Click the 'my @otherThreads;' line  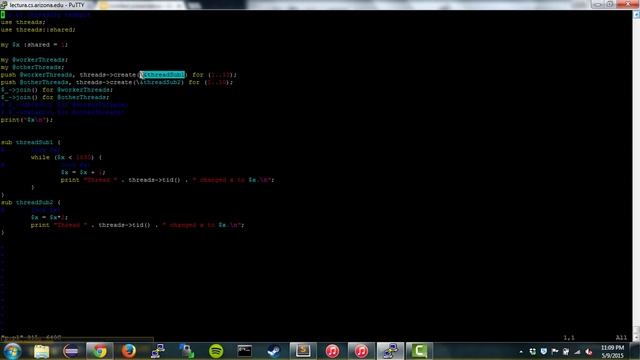pos(32,67)
